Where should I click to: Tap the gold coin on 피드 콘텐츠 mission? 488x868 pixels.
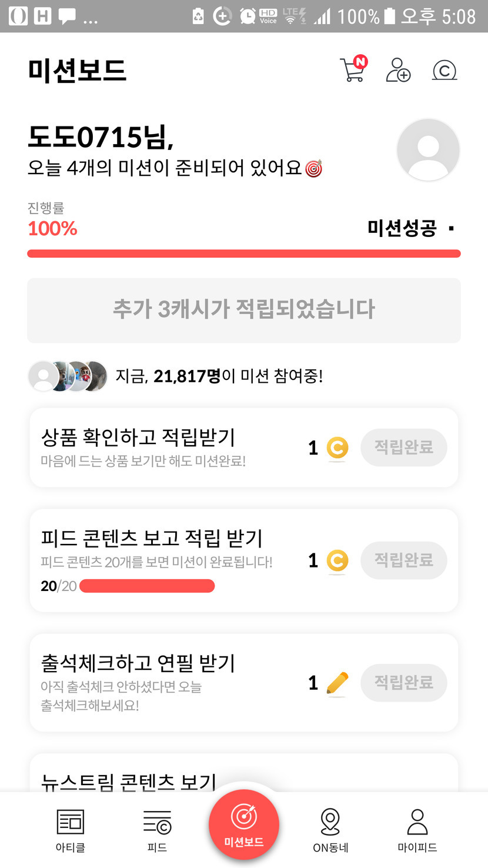[x=337, y=561]
